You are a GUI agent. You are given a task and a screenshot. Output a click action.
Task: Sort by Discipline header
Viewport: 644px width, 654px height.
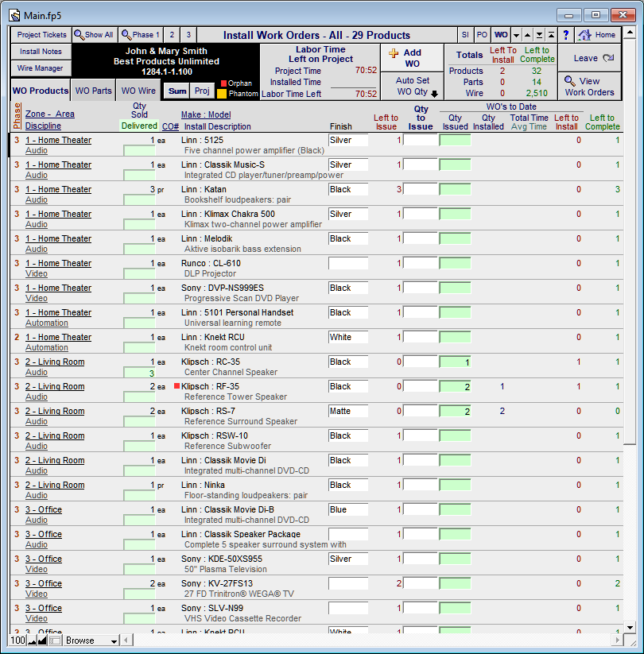tap(43, 126)
